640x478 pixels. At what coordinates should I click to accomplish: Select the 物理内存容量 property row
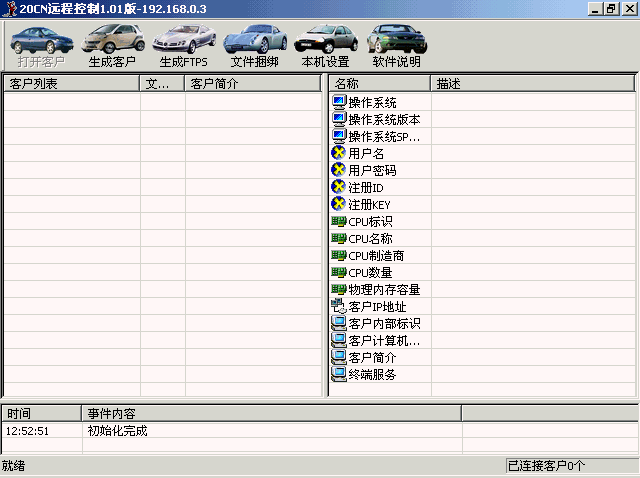pos(384,289)
